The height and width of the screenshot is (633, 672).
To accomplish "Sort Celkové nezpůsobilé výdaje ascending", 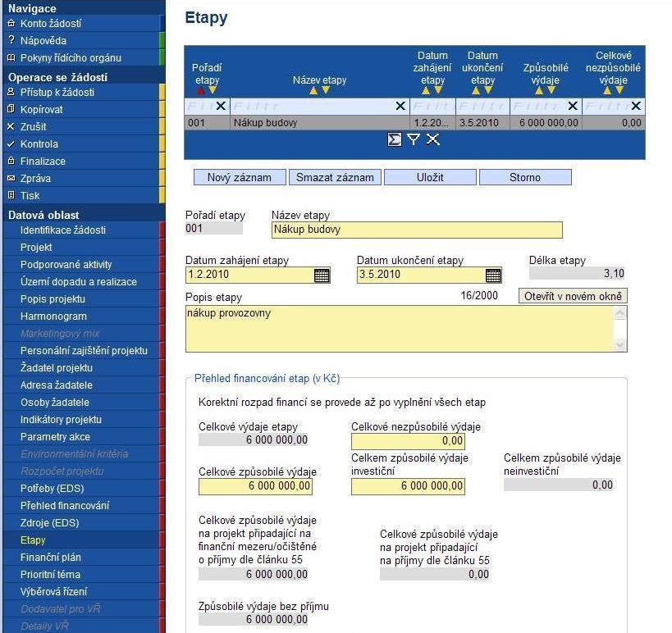I will (x=607, y=90).
